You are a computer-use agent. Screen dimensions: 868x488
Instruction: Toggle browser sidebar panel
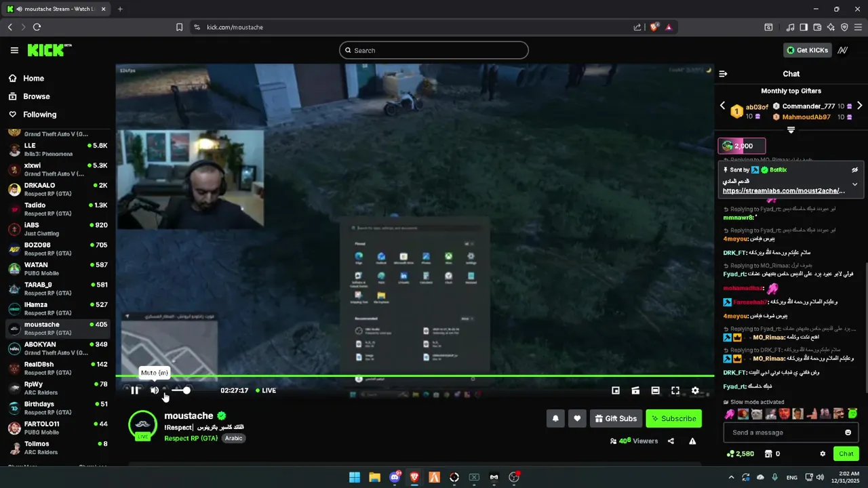coord(804,27)
